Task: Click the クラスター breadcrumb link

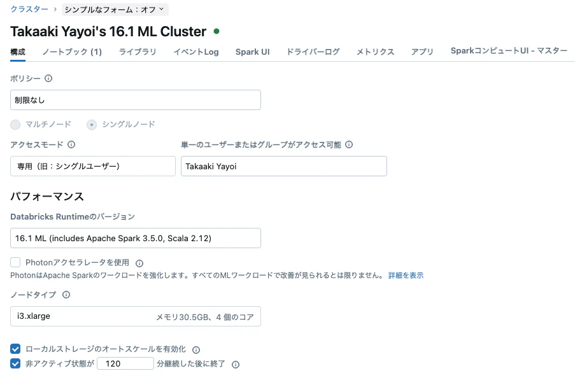Action: coord(29,9)
